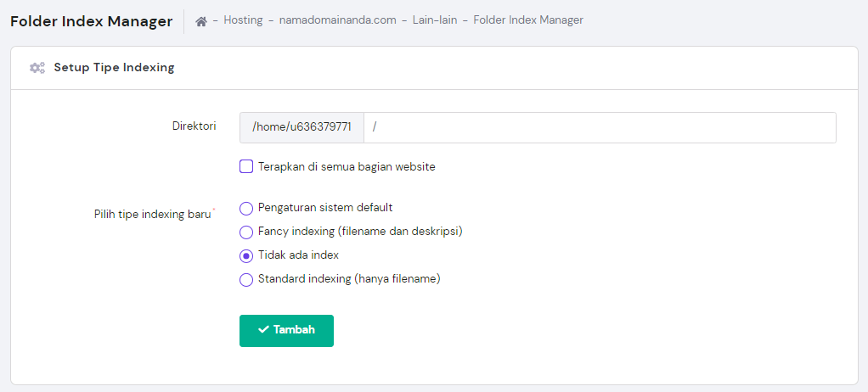Click the Setup Tipe Indexing heading
Image resolution: width=868 pixels, height=392 pixels.
pos(114,68)
